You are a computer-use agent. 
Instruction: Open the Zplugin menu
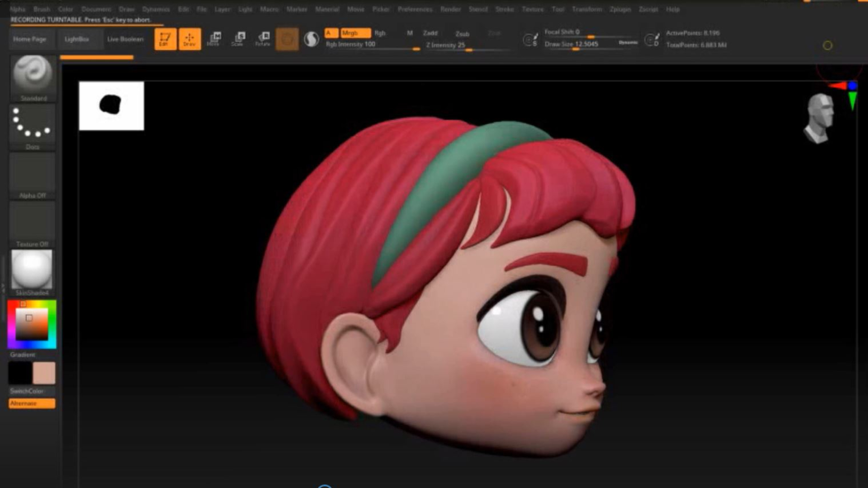coord(620,9)
